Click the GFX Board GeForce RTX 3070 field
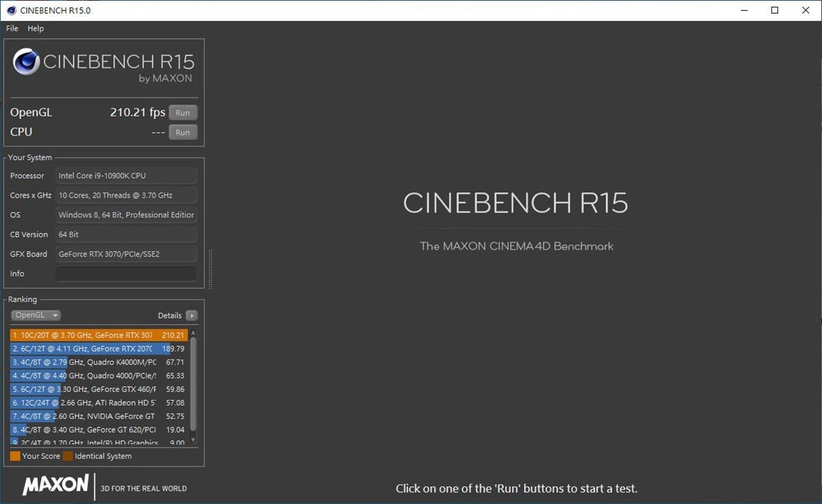This screenshot has width=822, height=504. [x=126, y=254]
